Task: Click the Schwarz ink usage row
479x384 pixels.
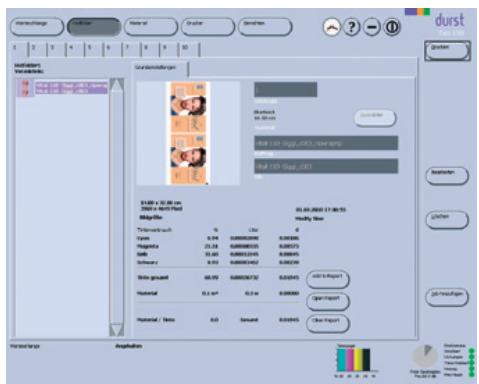Action: tap(218, 262)
